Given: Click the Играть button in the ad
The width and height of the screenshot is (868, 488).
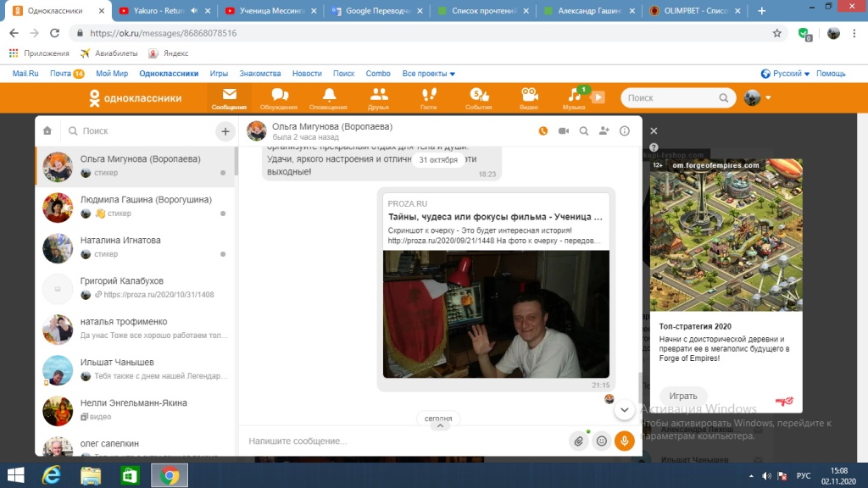Looking at the screenshot, I should point(683,396).
